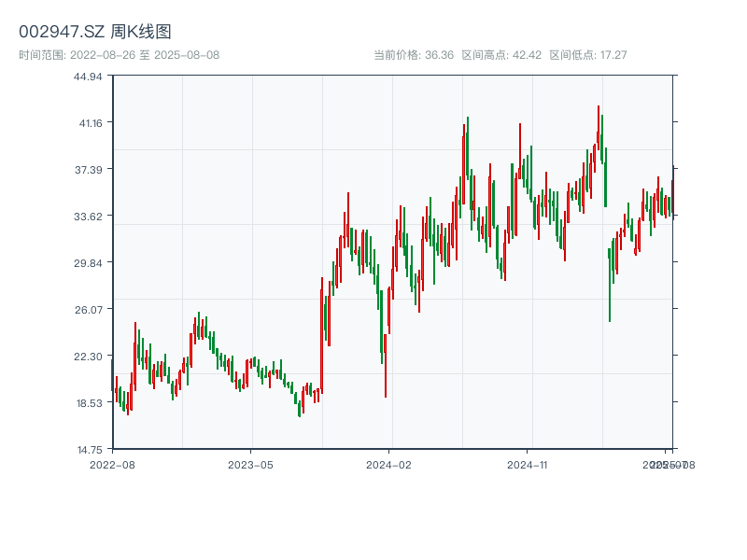The image size is (747, 560).
Task: Click the y-axis value 26.07
Action: click(88, 310)
